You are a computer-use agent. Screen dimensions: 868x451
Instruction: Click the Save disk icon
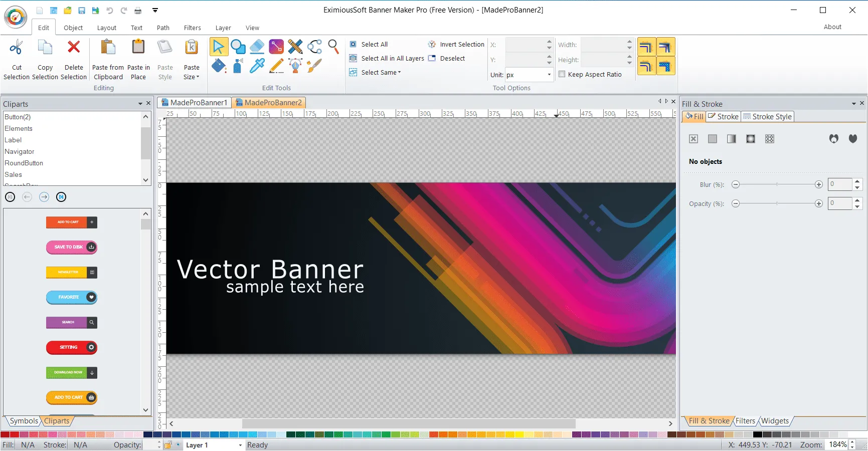point(81,10)
